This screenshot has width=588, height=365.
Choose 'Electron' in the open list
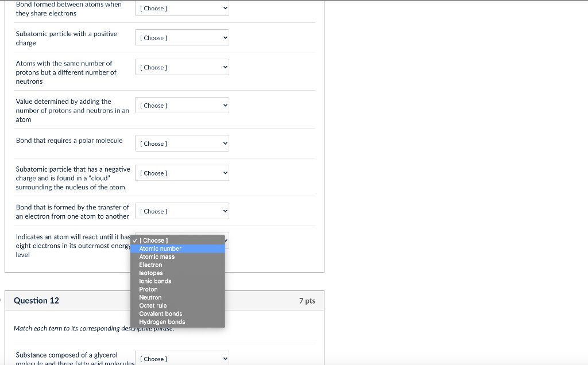pos(177,265)
